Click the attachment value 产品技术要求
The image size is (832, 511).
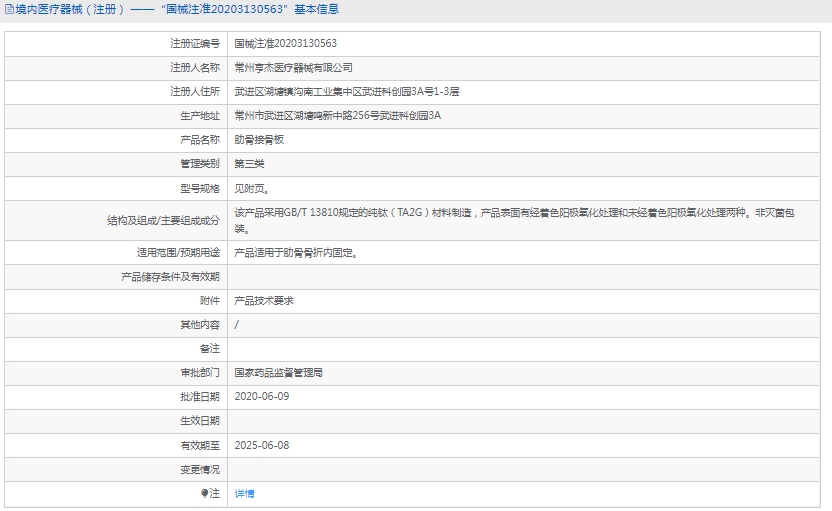pos(264,301)
